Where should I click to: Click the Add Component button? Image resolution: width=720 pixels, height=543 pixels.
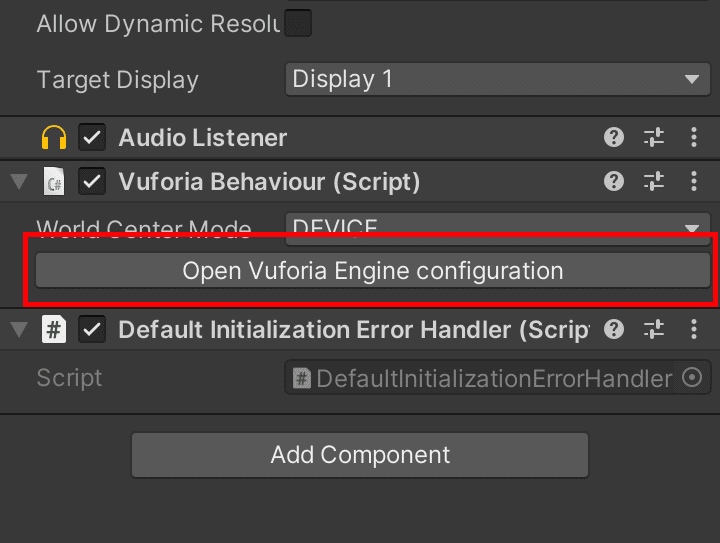360,456
